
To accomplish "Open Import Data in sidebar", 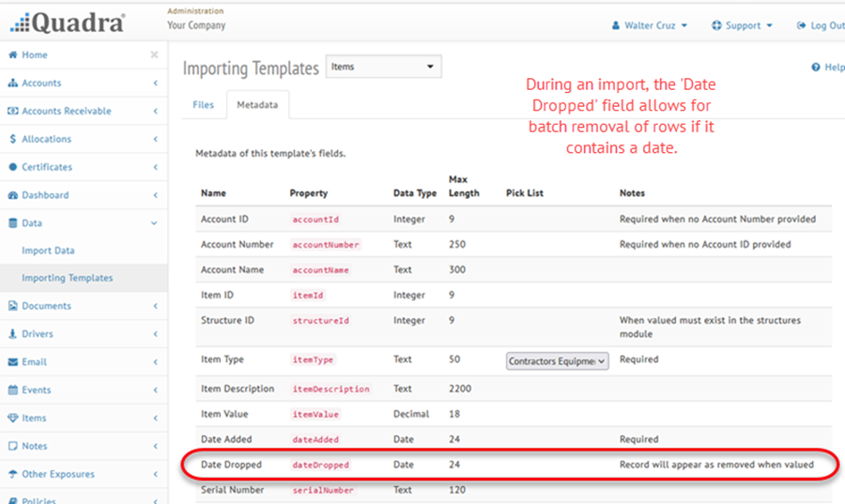I will pyautogui.click(x=48, y=251).
